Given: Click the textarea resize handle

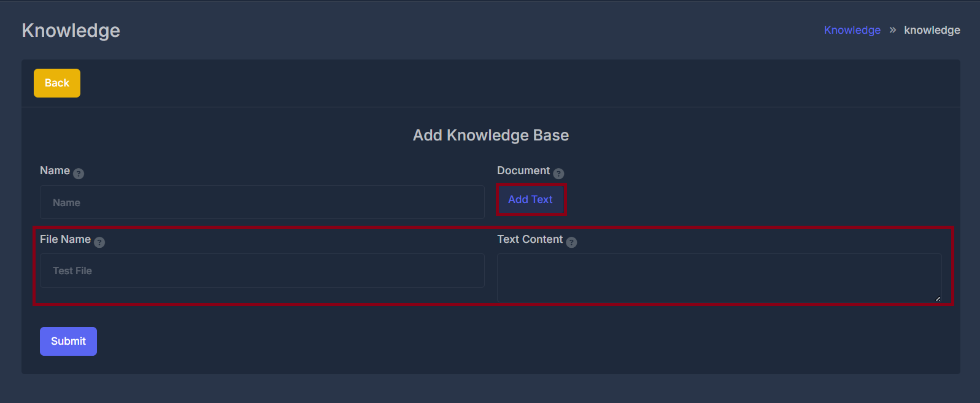Looking at the screenshot, I should 938,299.
